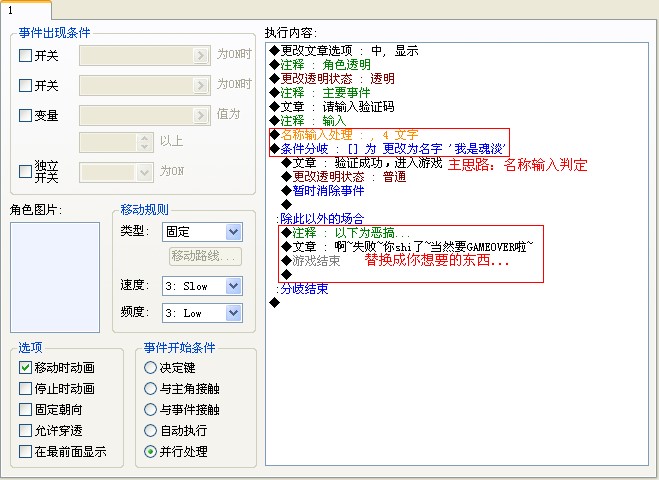Viewport: 659px width, 480px height.
Task: Select the 注释: 角色透明 comment line
Action: pos(320,65)
